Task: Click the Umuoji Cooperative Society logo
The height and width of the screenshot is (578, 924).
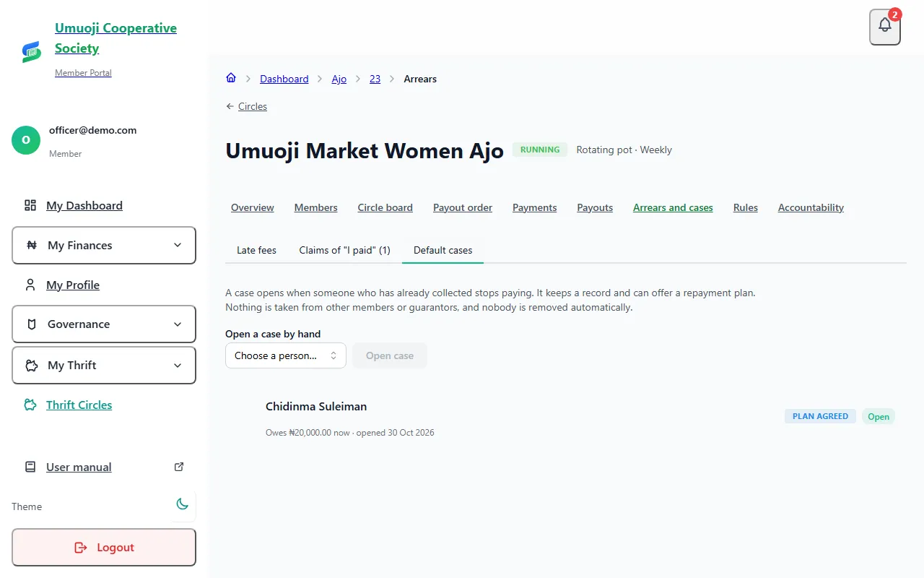Action: coord(31,51)
